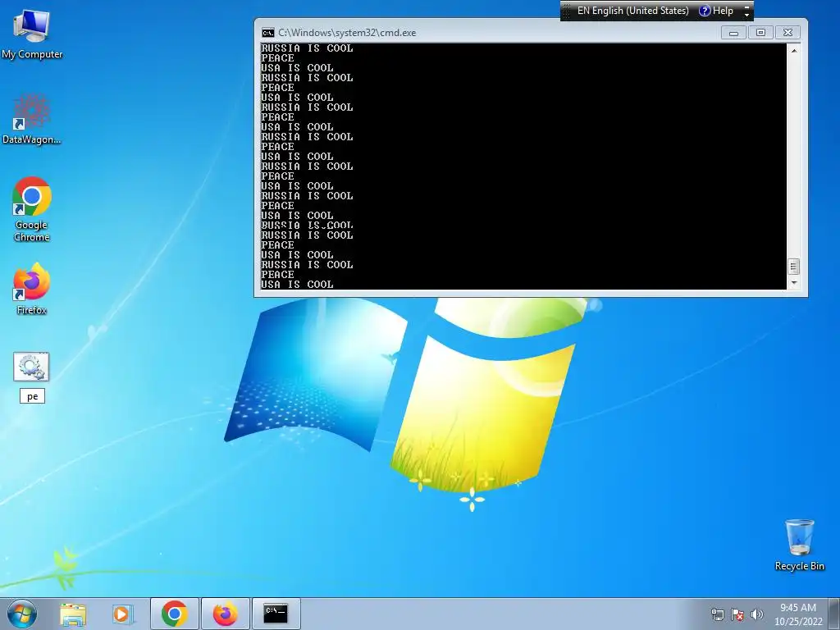Click the console scrollbar up arrow

click(794, 50)
